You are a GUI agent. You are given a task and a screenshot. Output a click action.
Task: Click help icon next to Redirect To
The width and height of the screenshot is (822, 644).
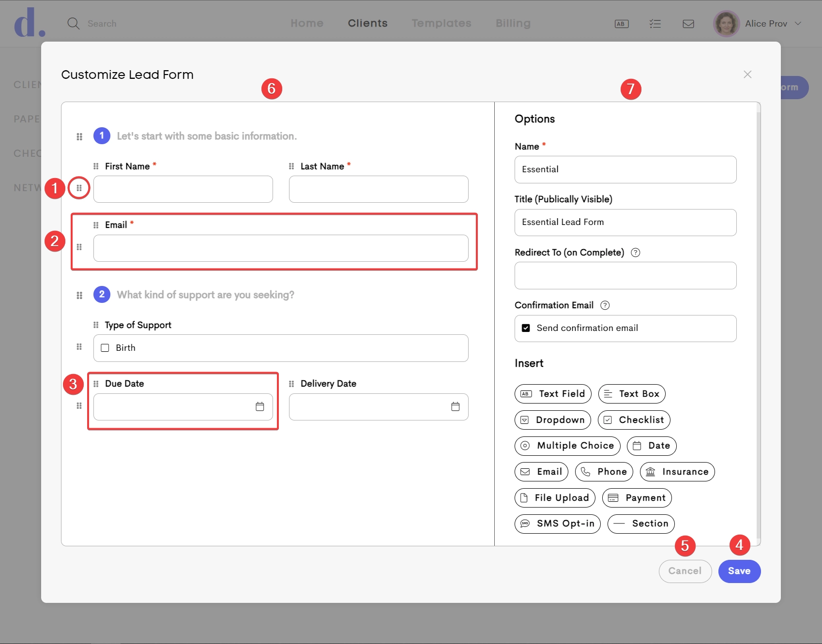tap(636, 253)
